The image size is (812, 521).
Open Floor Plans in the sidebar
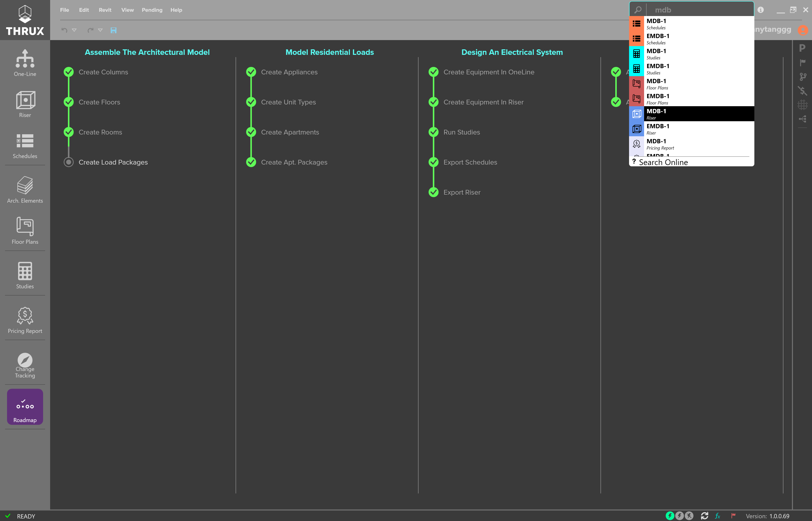click(x=25, y=231)
